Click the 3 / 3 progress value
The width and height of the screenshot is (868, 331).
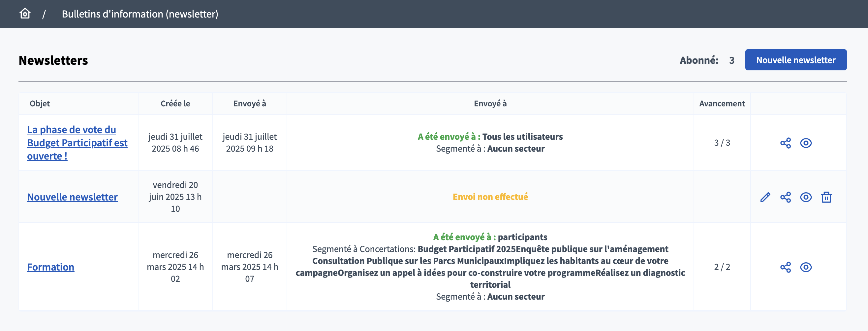pos(722,143)
